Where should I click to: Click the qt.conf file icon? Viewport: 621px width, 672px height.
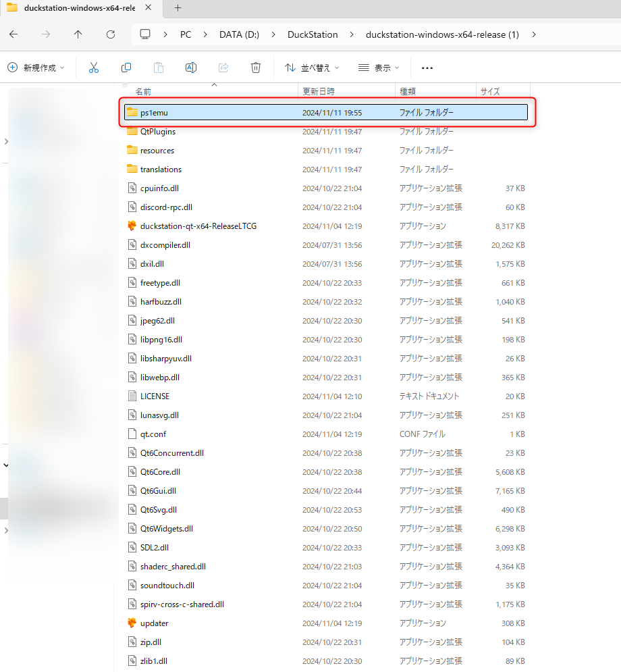pos(132,434)
